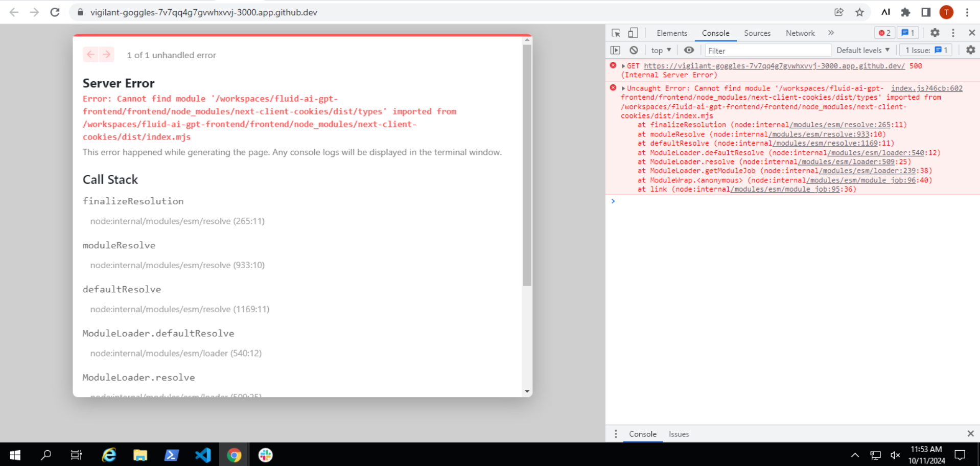This screenshot has height=466, width=980.
Task: Click the live expression eye icon
Action: pos(689,50)
